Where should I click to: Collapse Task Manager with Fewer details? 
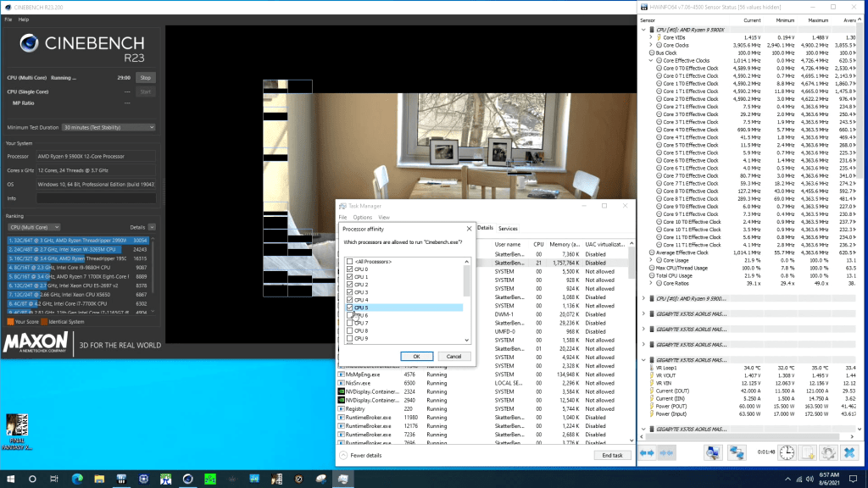click(361, 455)
